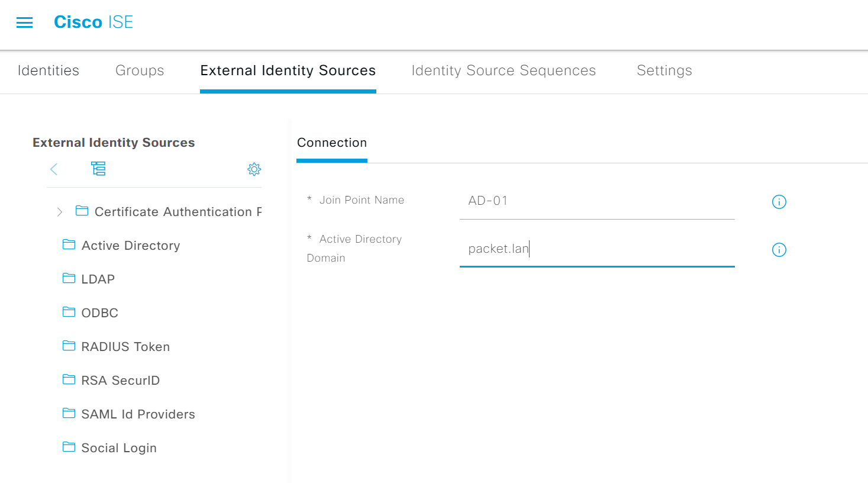Expand the Certificate Authentication folder chevron

point(60,212)
